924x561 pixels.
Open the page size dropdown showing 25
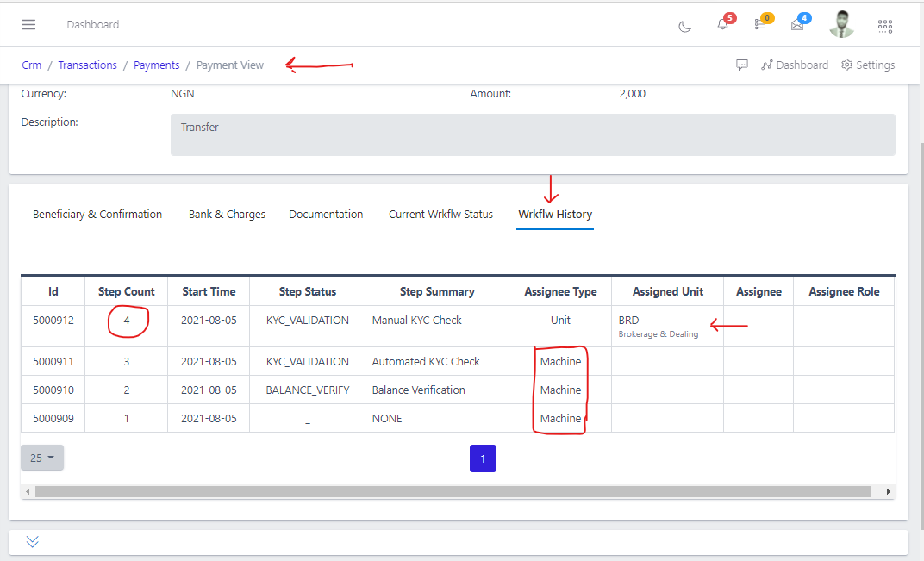pyautogui.click(x=41, y=458)
